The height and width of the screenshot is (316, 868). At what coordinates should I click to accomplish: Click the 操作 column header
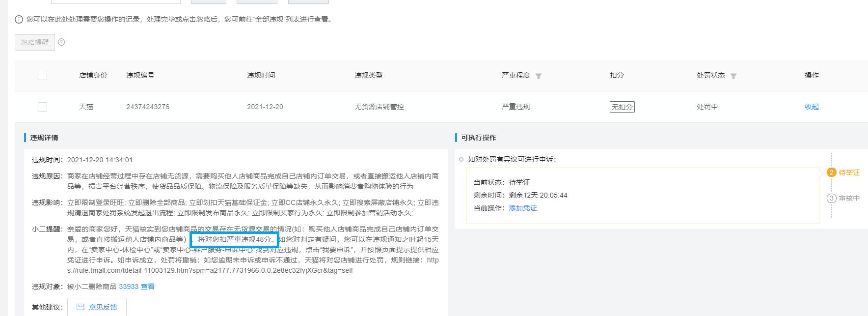pos(812,75)
